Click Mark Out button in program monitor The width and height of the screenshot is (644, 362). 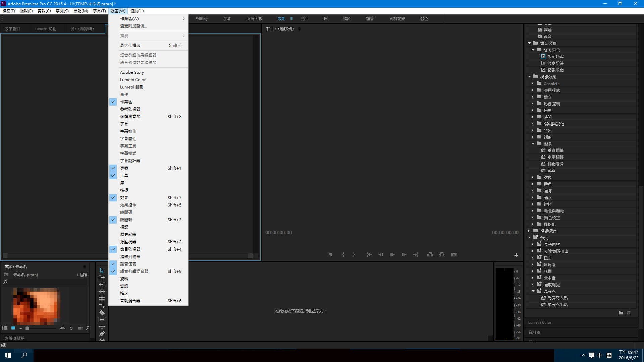[x=354, y=255]
